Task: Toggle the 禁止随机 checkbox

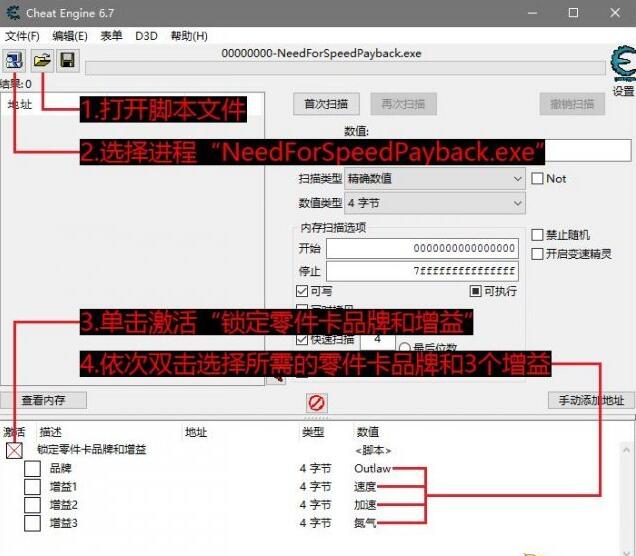Action: pyautogui.click(x=537, y=235)
